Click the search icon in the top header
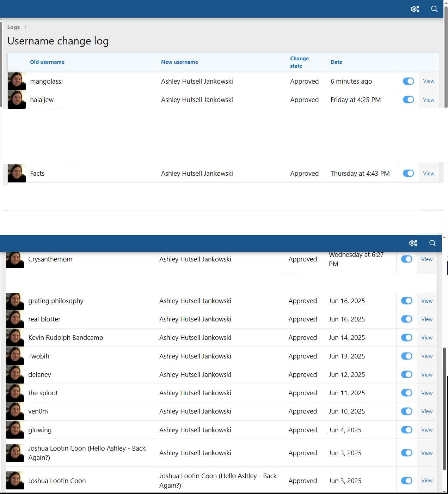 point(434,9)
